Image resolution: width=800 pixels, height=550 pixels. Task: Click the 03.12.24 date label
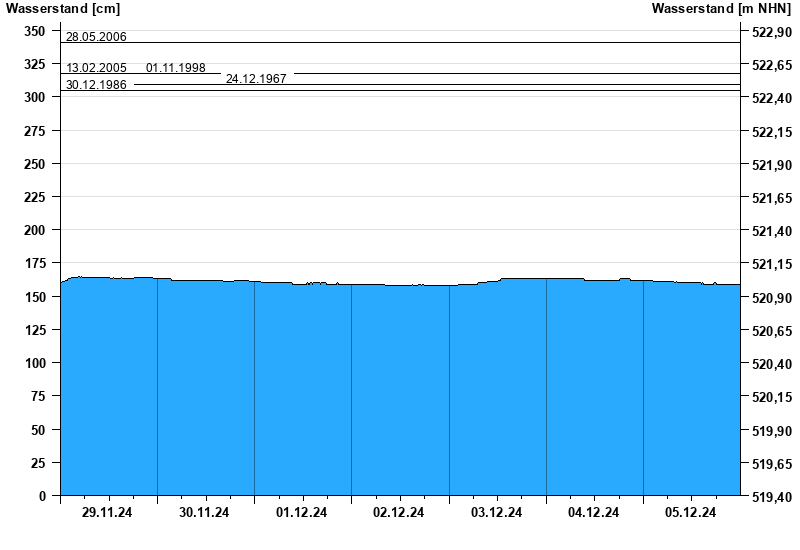[x=496, y=513]
